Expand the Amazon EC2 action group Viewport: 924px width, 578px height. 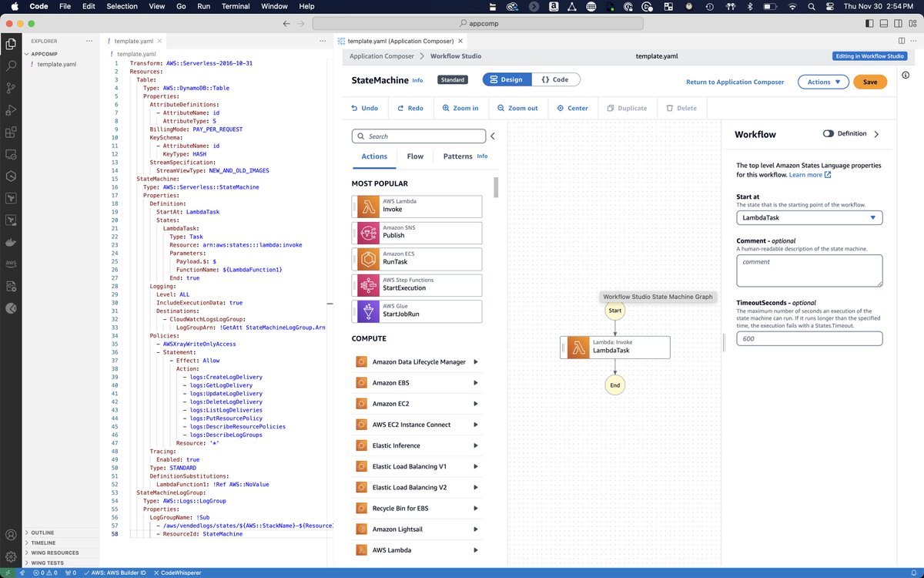coord(475,403)
